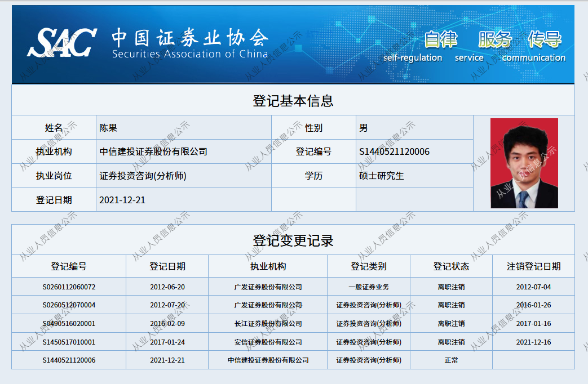This screenshot has width=588, height=384.
Task: Click 安信证券股份有限公司 in the change record
Action: click(x=268, y=342)
